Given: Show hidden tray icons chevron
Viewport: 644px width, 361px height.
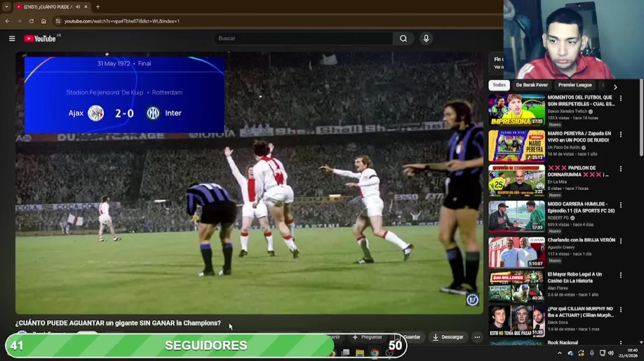Looking at the screenshot, I should tap(560, 353).
